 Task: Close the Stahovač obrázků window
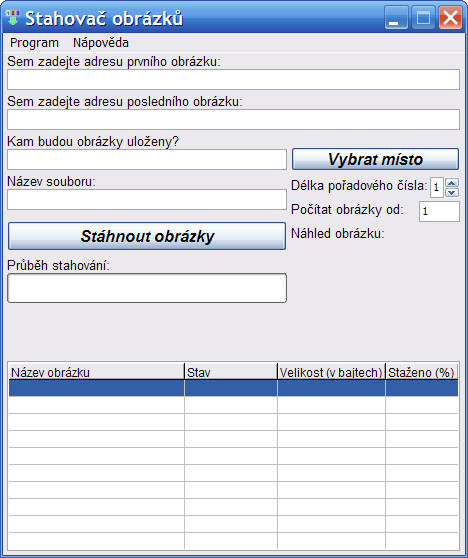point(450,18)
